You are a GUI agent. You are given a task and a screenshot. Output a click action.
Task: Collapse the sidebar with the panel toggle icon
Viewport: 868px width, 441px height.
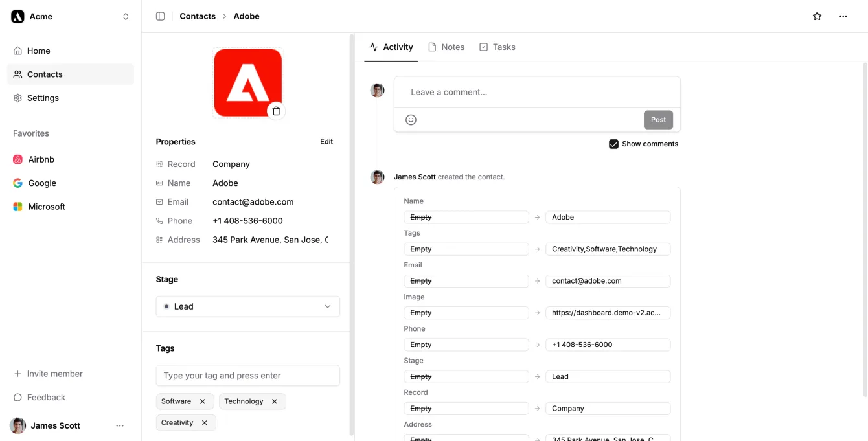159,16
